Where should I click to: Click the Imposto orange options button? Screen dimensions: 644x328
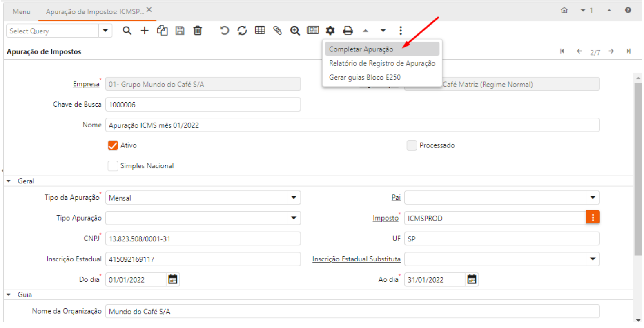pos(593,218)
